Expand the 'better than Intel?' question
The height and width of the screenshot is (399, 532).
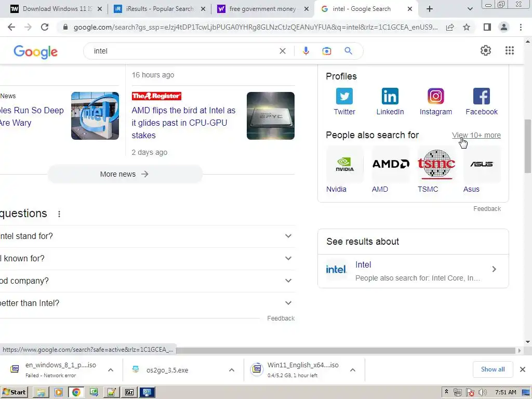pyautogui.click(x=147, y=303)
